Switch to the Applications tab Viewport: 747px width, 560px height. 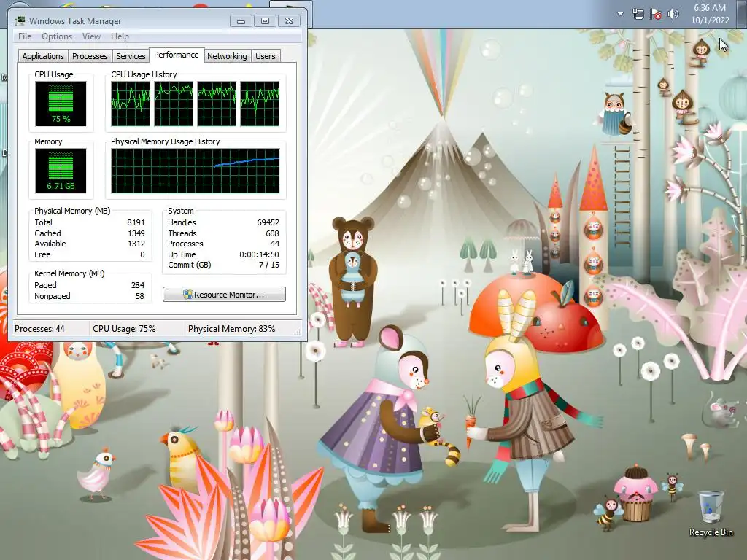click(43, 56)
